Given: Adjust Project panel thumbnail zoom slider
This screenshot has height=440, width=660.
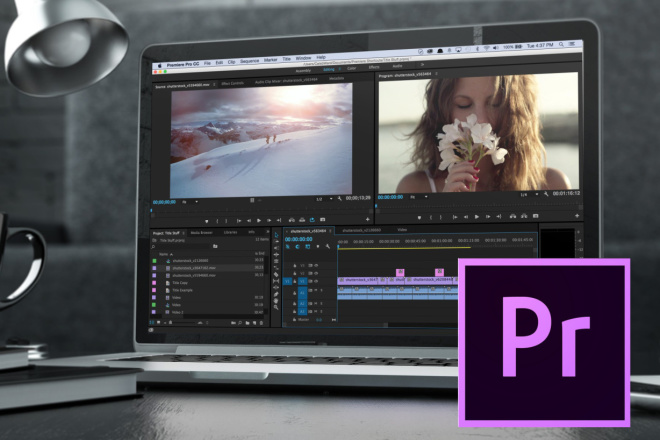Looking at the screenshot, I should coord(184,323).
